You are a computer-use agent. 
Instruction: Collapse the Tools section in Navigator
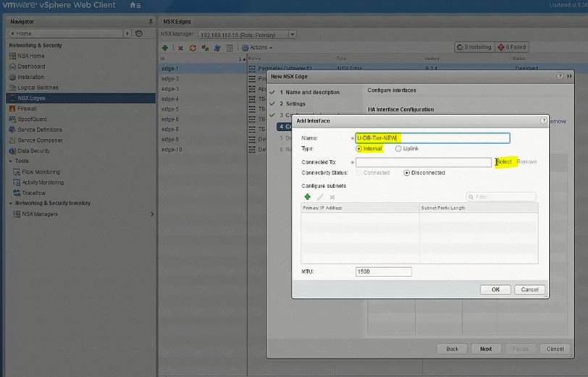pyautogui.click(x=11, y=161)
